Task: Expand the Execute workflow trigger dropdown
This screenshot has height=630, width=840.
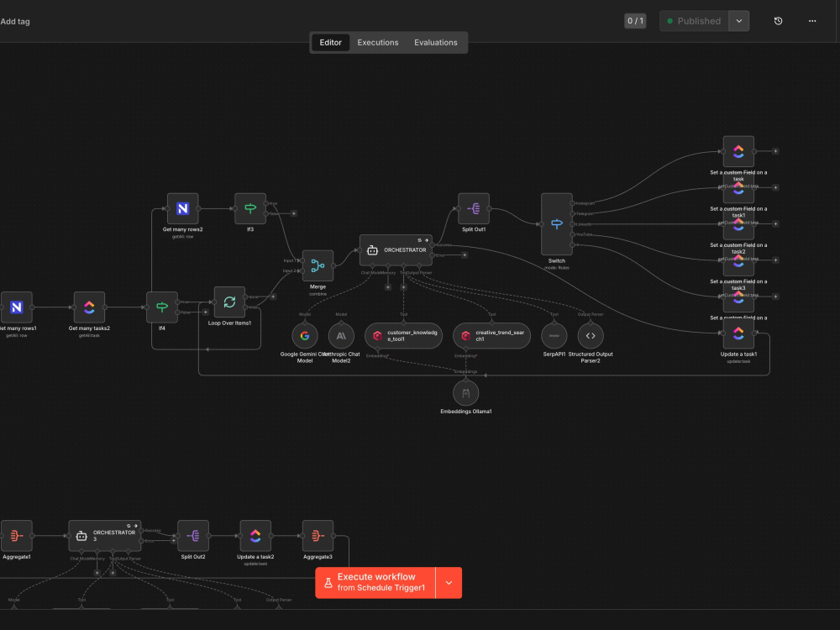Action: 449,583
